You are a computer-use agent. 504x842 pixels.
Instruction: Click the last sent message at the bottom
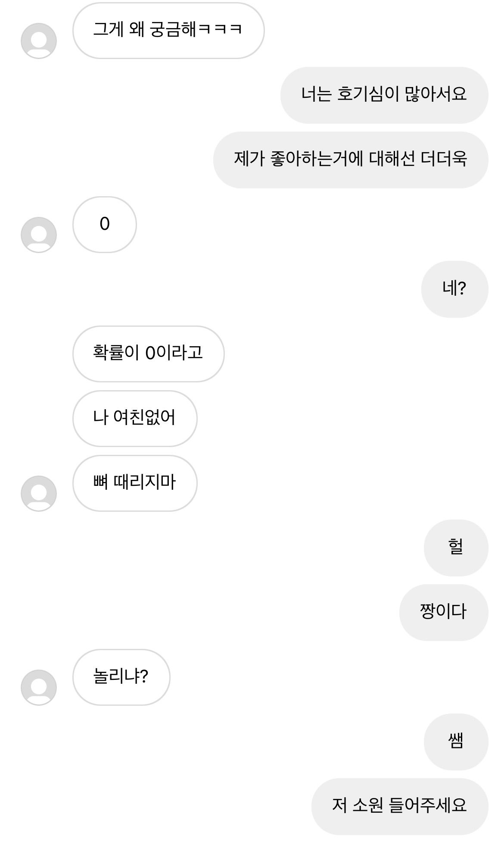tap(399, 806)
